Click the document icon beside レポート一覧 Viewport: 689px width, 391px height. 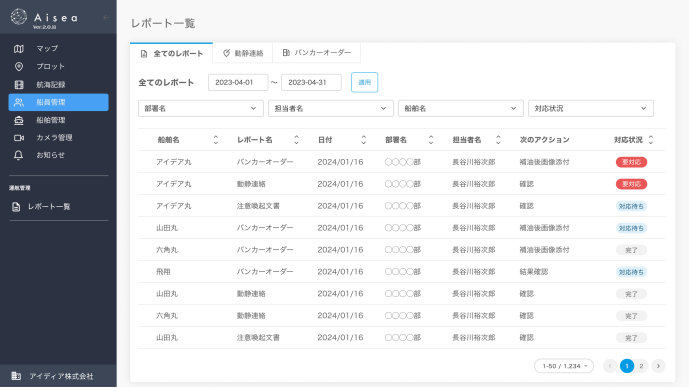click(x=16, y=206)
